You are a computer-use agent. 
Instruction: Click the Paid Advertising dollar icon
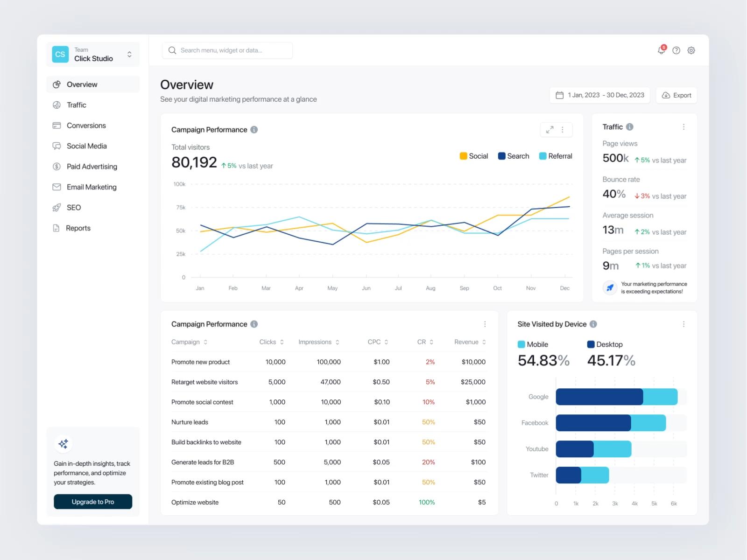click(56, 167)
